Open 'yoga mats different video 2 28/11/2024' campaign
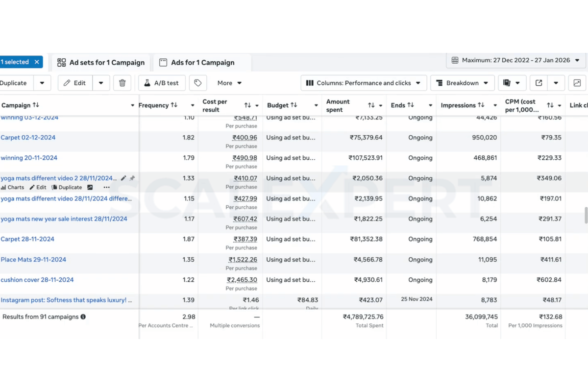The width and height of the screenshot is (588, 392). 59,178
